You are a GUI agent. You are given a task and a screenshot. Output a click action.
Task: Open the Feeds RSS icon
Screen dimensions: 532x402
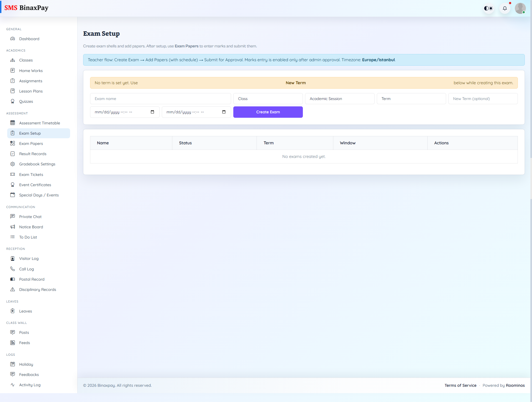click(x=13, y=342)
